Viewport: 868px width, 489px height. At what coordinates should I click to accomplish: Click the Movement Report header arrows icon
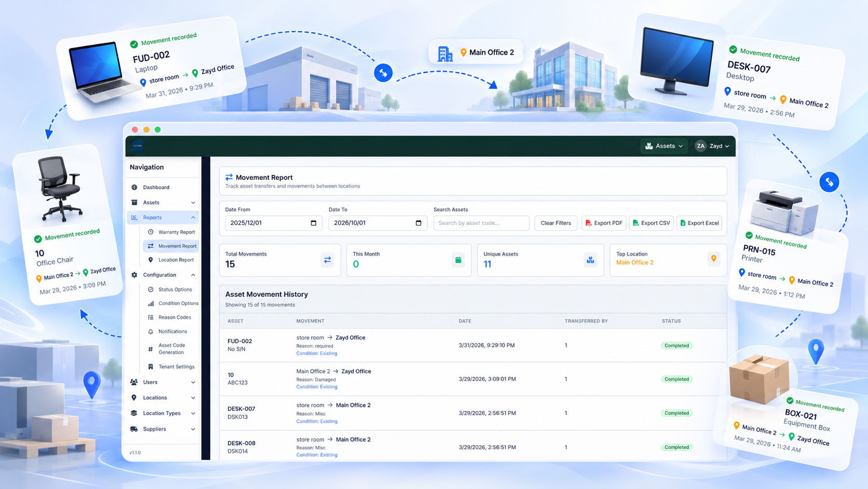point(229,177)
